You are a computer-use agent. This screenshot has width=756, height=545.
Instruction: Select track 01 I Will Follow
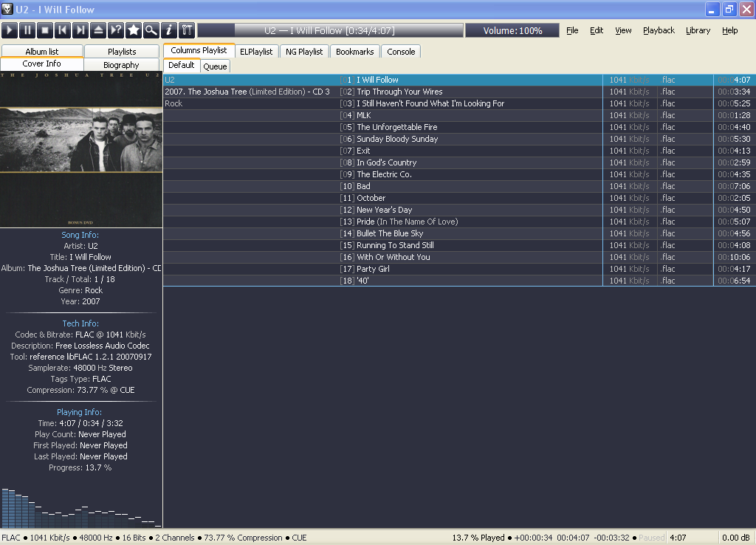[x=459, y=80]
